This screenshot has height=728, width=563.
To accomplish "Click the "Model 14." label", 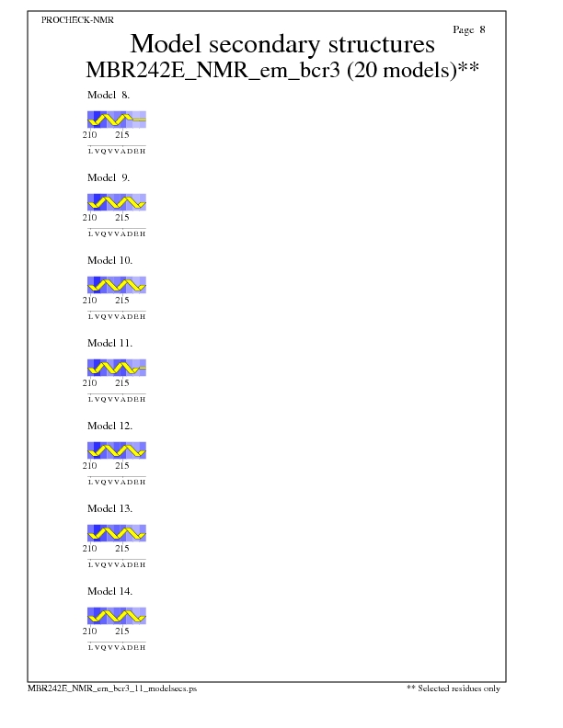I will [x=109, y=591].
